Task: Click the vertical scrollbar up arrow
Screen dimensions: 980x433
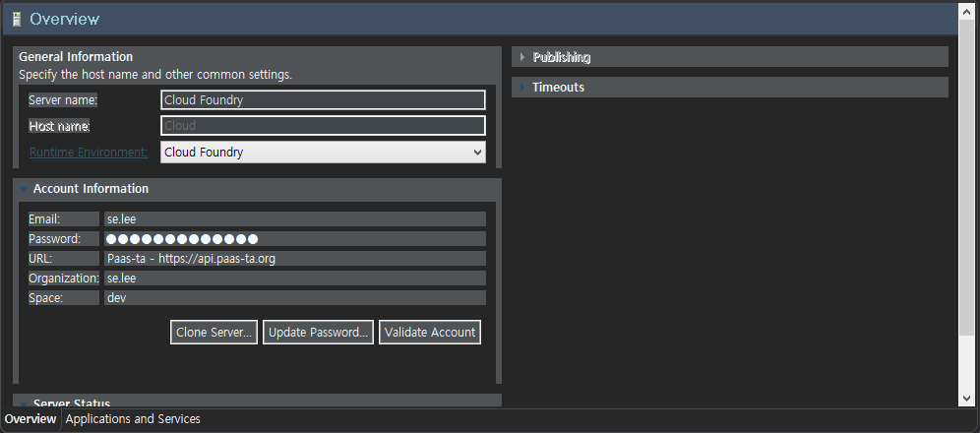Action: [x=966, y=11]
